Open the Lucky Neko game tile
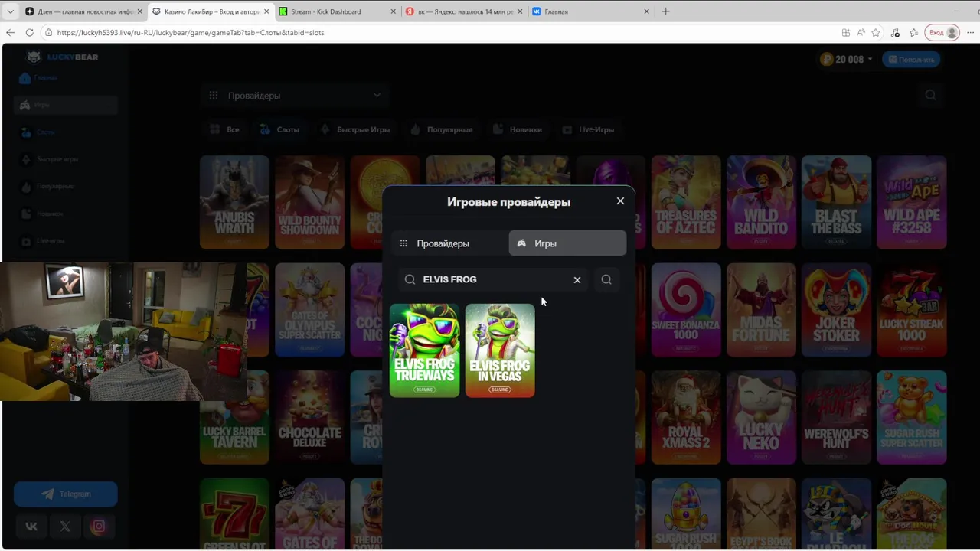 click(x=761, y=418)
